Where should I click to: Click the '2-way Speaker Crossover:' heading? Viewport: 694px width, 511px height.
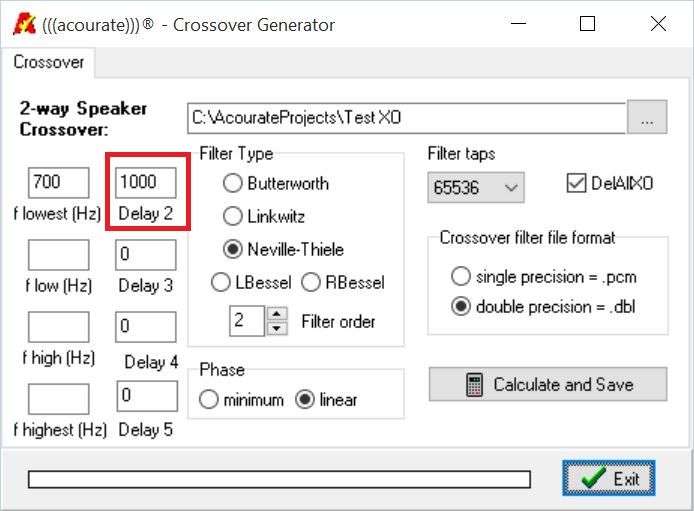click(83, 119)
